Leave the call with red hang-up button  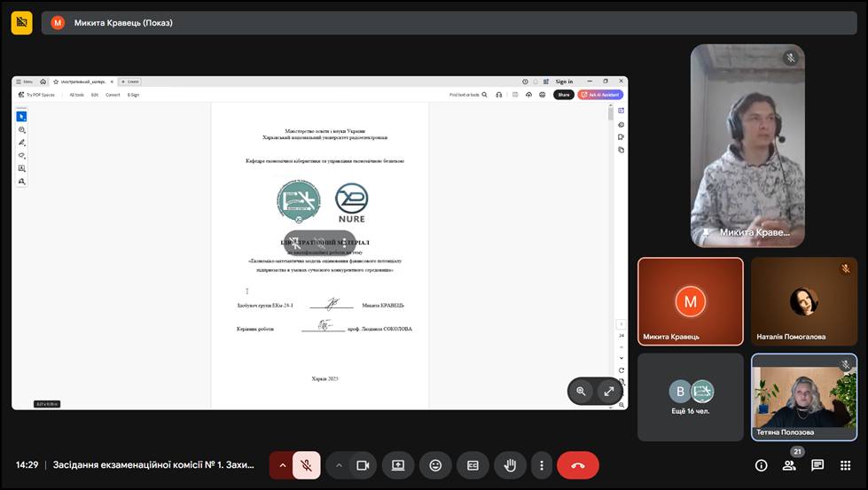tap(578, 465)
